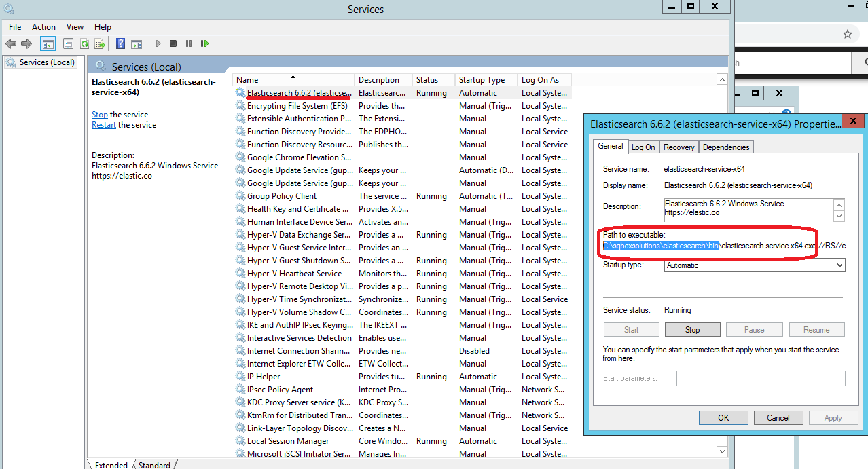The height and width of the screenshot is (469, 868).
Task: Open the Action menu
Action: click(43, 27)
